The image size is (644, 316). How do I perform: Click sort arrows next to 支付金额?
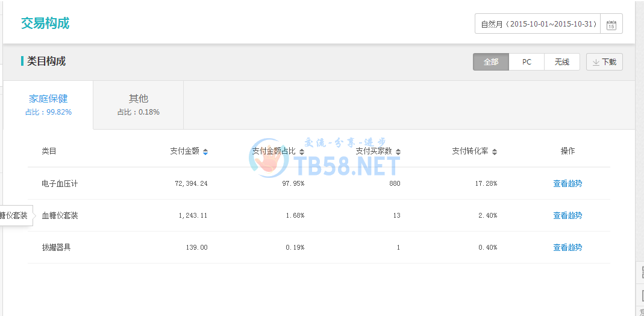(x=205, y=152)
